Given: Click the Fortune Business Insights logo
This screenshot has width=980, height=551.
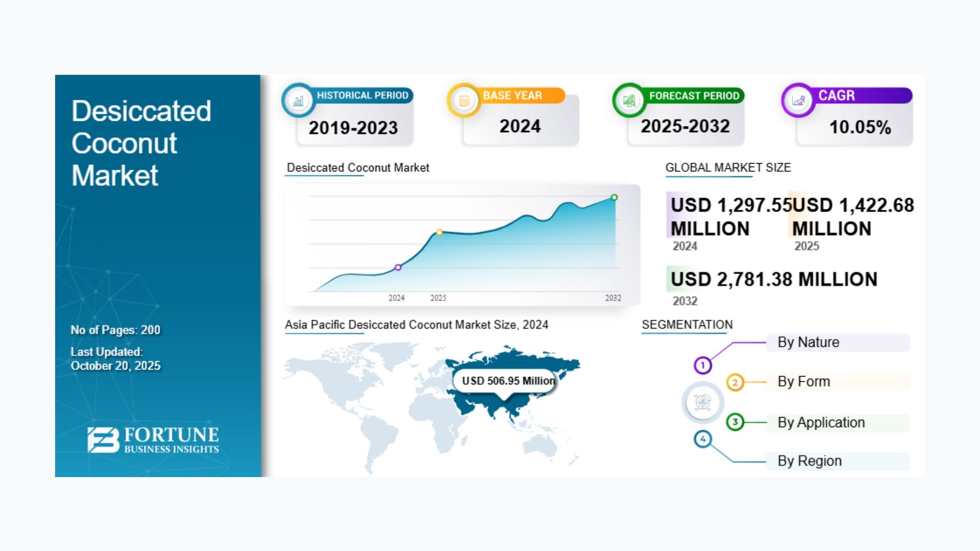Looking at the screenshot, I should click(x=153, y=440).
